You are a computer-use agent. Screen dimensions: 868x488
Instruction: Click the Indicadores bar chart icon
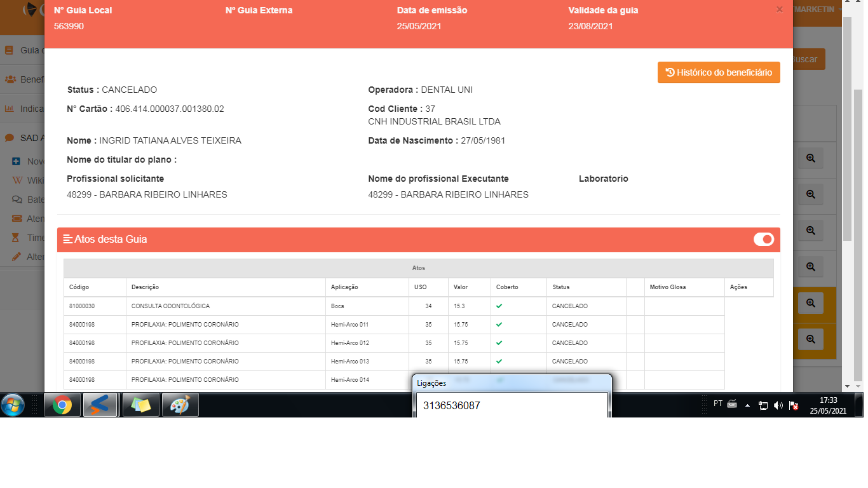click(10, 109)
